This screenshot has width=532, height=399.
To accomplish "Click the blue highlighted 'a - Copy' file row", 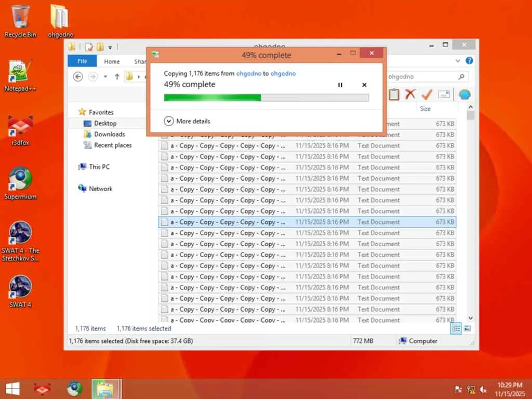I will (x=308, y=222).
